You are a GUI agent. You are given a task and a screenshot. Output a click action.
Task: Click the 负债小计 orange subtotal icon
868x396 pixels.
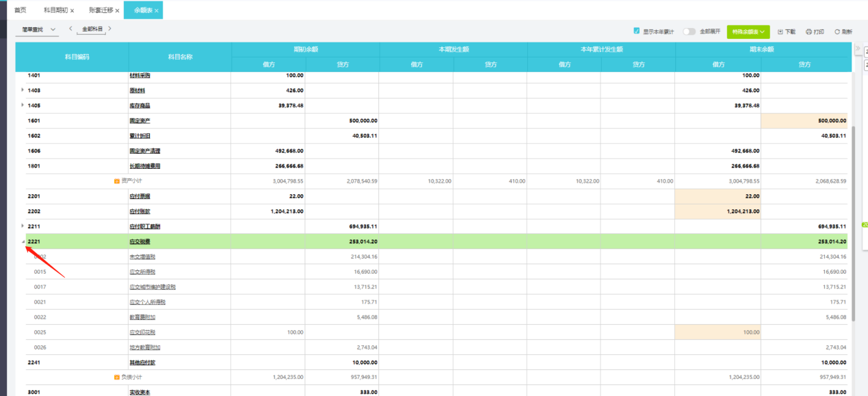pyautogui.click(x=117, y=377)
